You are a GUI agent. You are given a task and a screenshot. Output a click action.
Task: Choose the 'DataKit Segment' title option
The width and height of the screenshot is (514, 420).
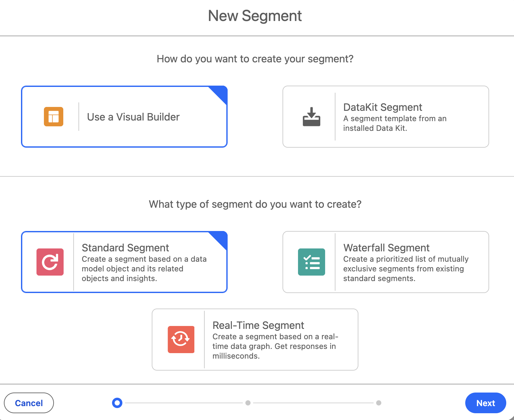[383, 107]
